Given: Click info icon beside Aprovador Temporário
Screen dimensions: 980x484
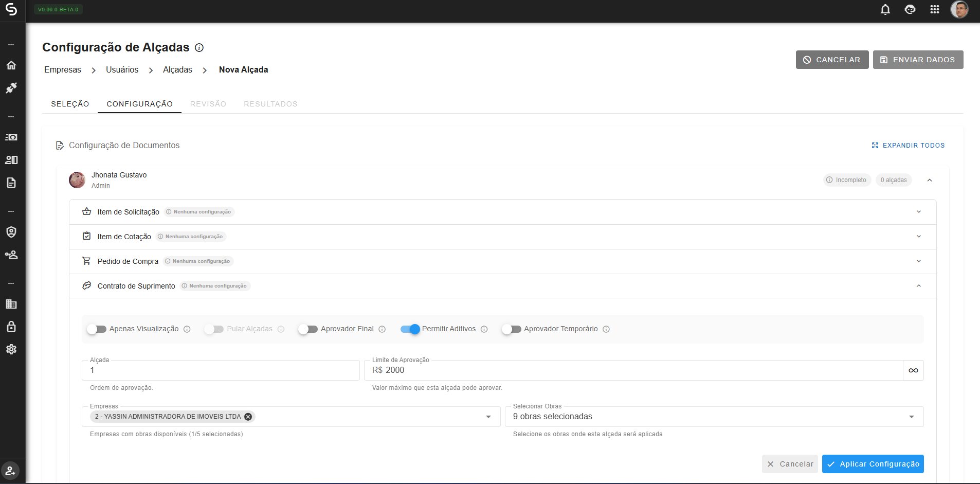Looking at the screenshot, I should click(606, 329).
